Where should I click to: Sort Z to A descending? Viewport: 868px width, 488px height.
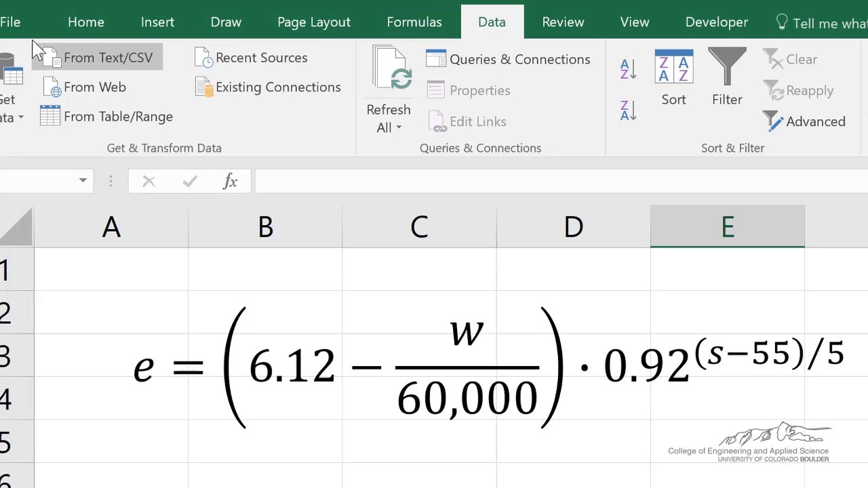[x=628, y=110]
